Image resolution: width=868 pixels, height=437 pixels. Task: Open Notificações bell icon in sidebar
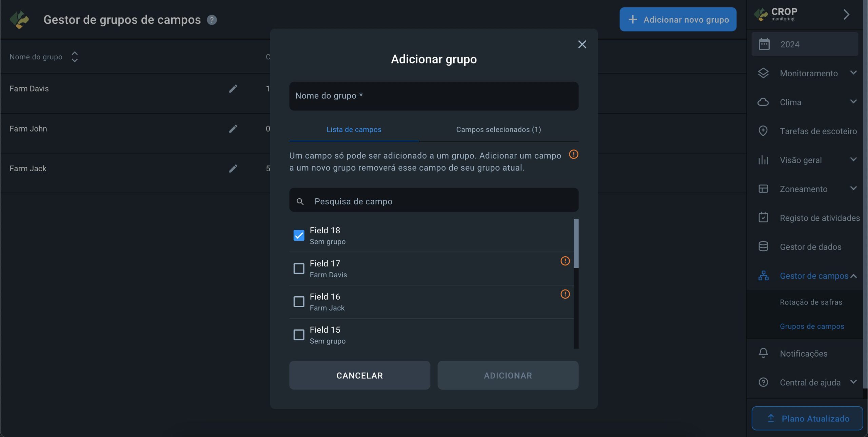[x=763, y=353]
